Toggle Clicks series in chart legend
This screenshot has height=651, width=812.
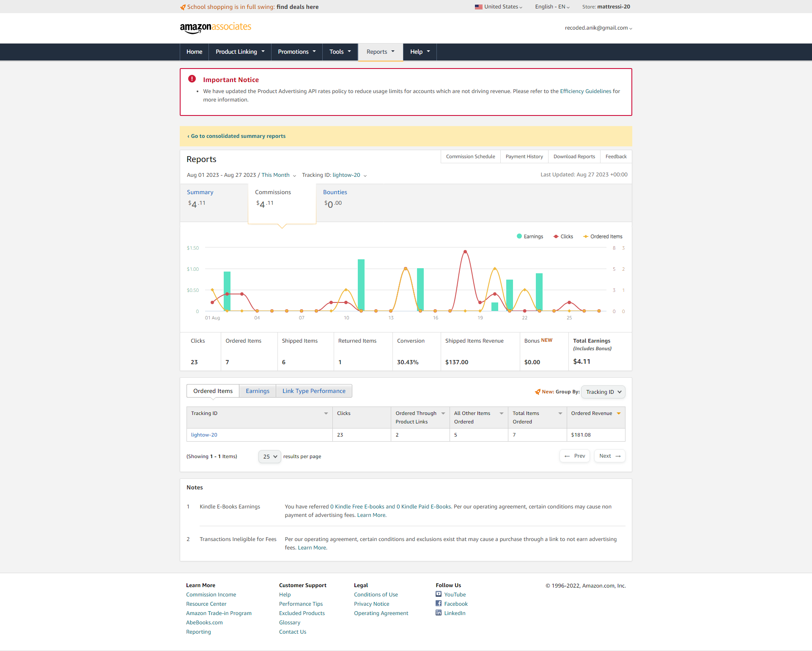[x=563, y=236]
